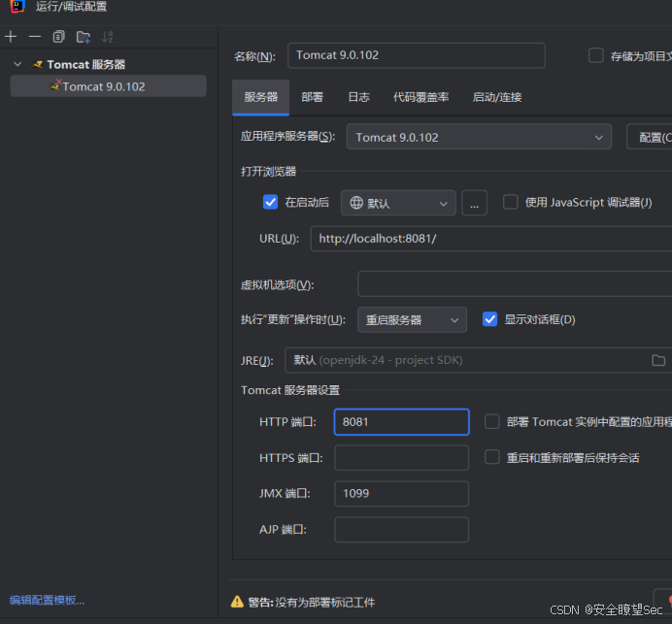672x624 pixels.
Task: Click the new folder icon in toolbar
Action: coord(84,37)
